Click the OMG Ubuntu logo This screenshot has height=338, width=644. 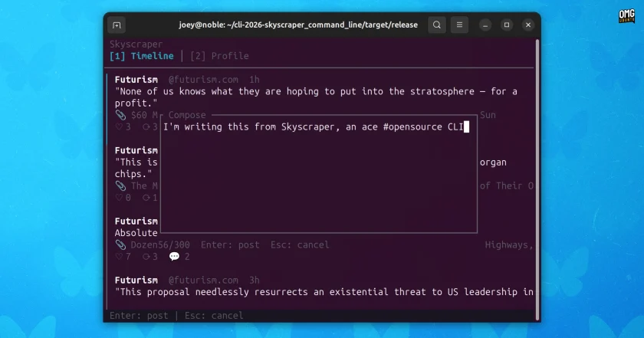click(x=627, y=16)
